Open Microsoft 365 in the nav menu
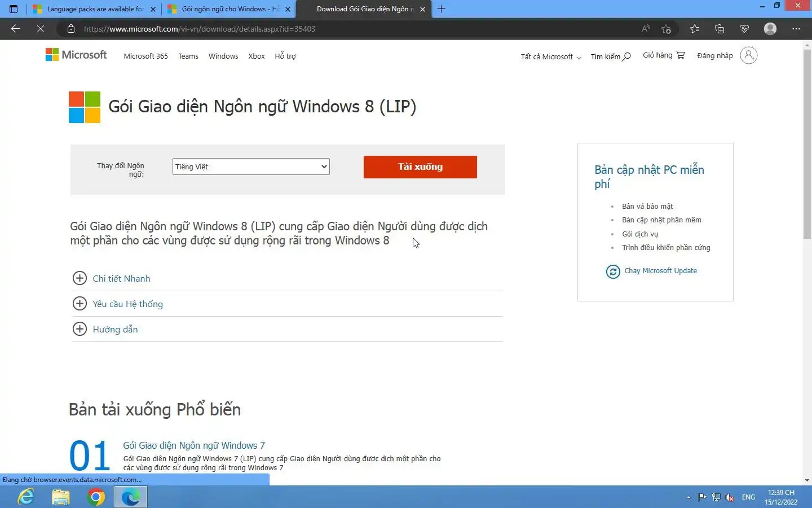Viewport: 812px width, 508px height. tap(146, 56)
